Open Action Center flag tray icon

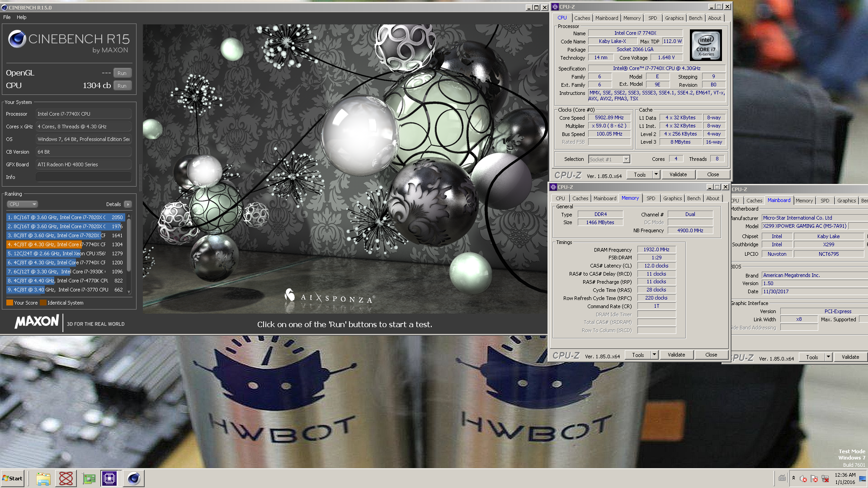(x=814, y=479)
